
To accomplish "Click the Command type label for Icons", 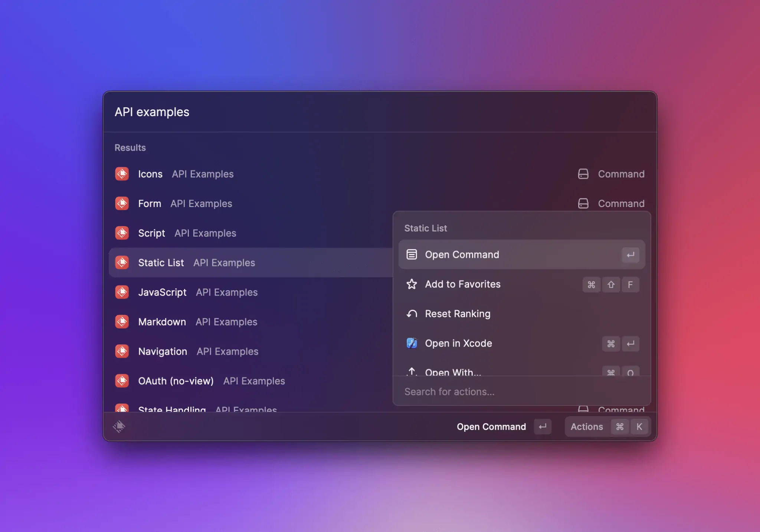I will pos(621,174).
